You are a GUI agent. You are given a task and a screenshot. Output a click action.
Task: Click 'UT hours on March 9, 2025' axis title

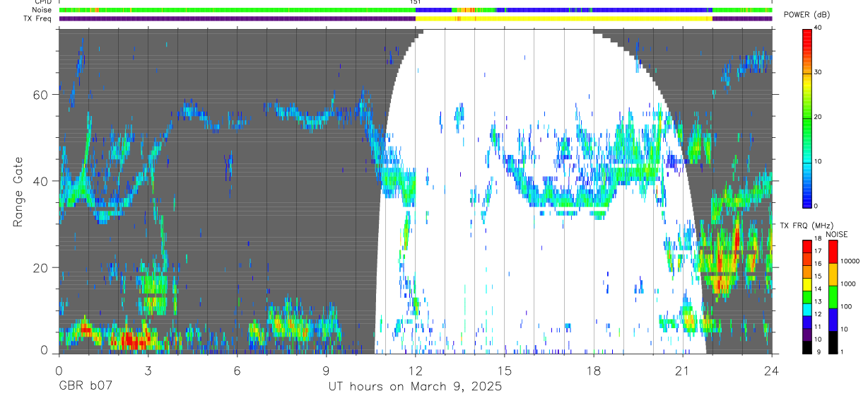415,387
